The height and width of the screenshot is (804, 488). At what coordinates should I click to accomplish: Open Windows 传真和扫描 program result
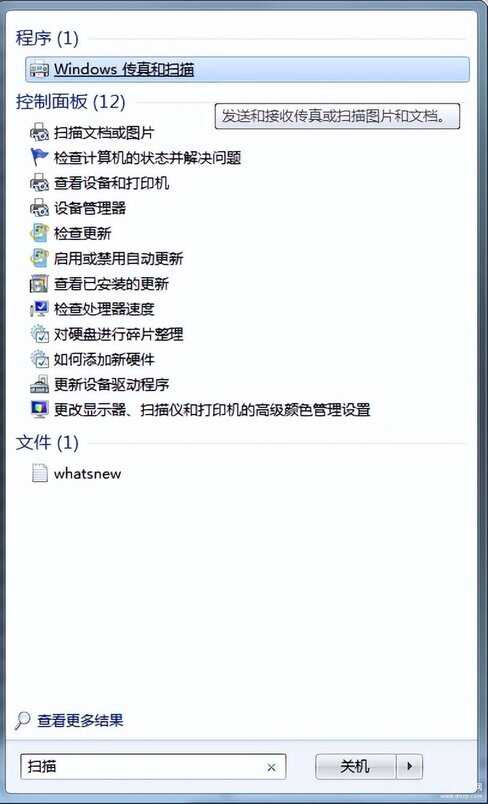[x=247, y=69]
